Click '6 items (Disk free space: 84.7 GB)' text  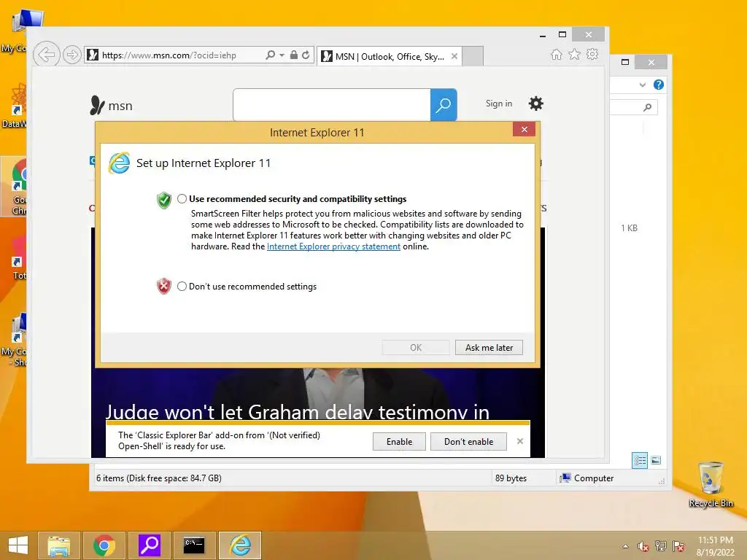click(x=158, y=478)
